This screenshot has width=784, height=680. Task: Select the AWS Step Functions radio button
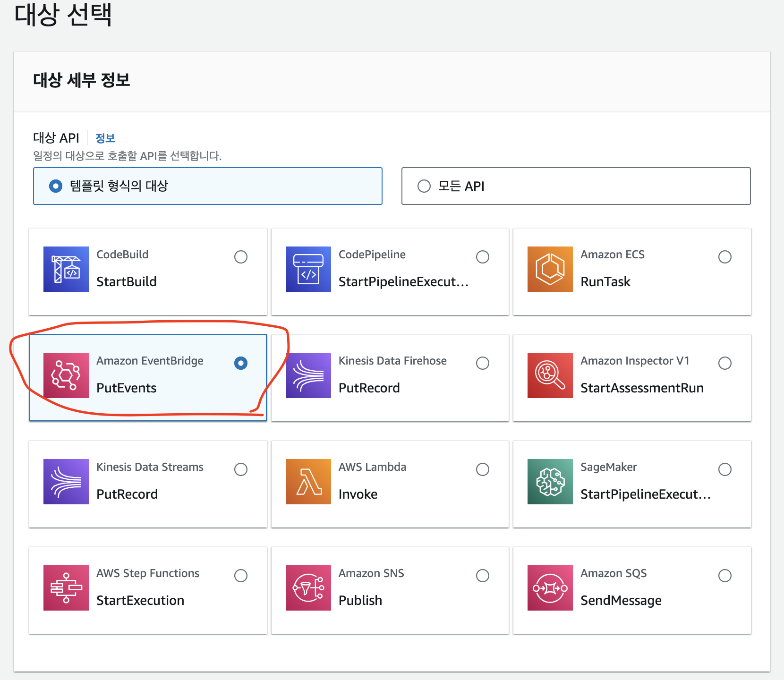point(241,576)
